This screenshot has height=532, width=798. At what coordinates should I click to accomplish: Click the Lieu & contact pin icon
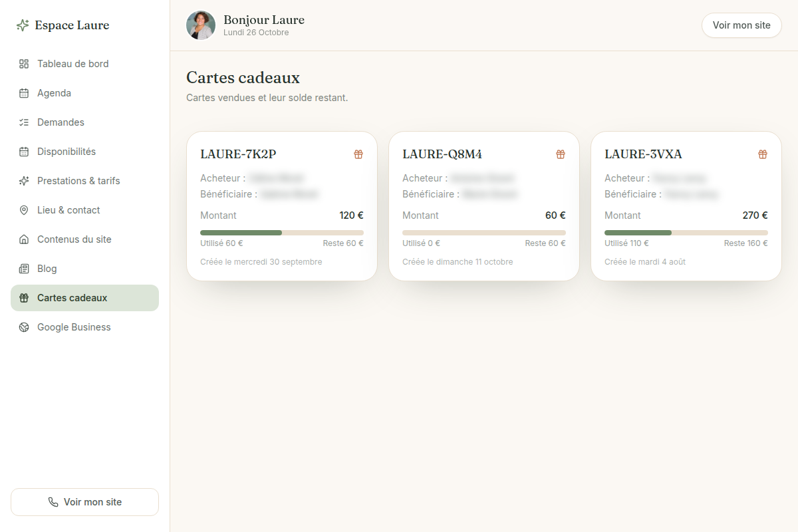[x=24, y=210]
